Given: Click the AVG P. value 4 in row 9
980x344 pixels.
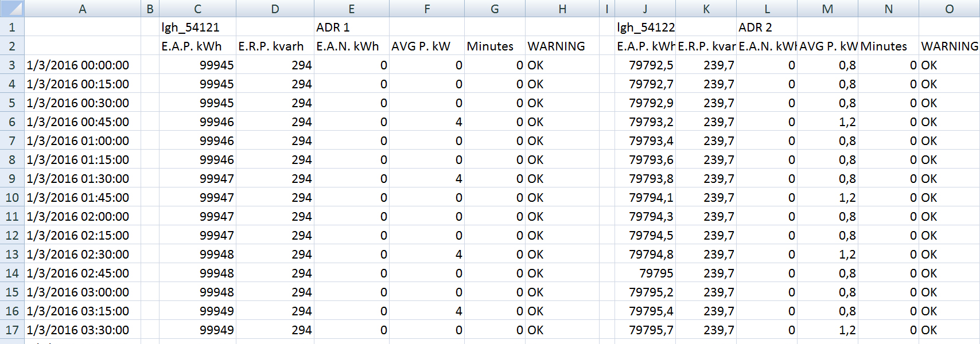Looking at the screenshot, I should 427,178.
